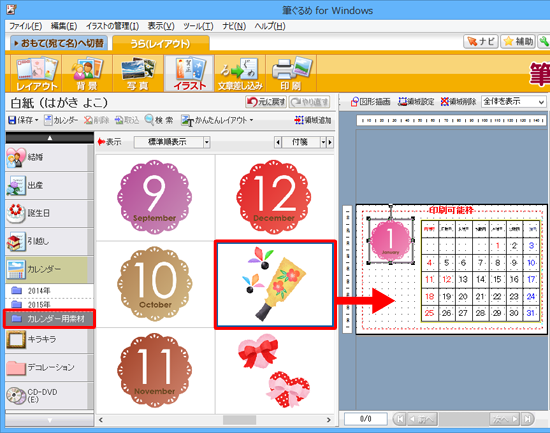Select the 背景 background tool

87,73
